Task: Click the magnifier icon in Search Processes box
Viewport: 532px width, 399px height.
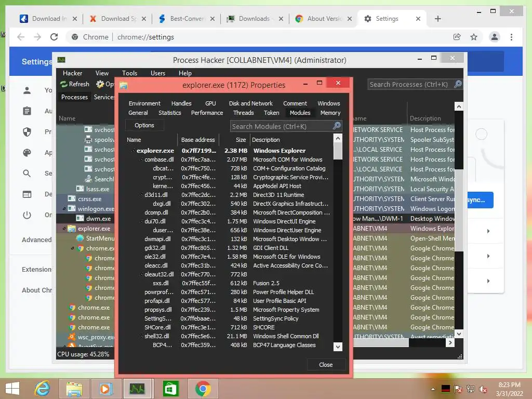Action: click(x=458, y=84)
